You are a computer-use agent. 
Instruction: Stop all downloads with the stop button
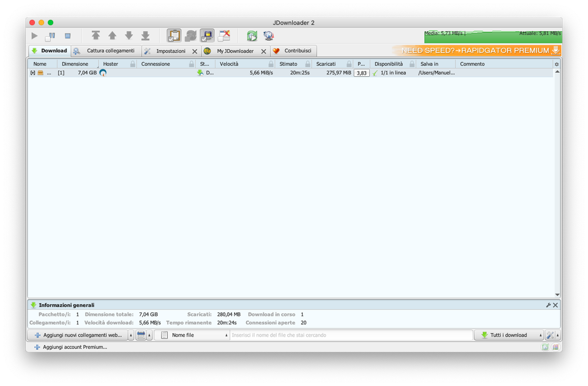click(x=68, y=36)
